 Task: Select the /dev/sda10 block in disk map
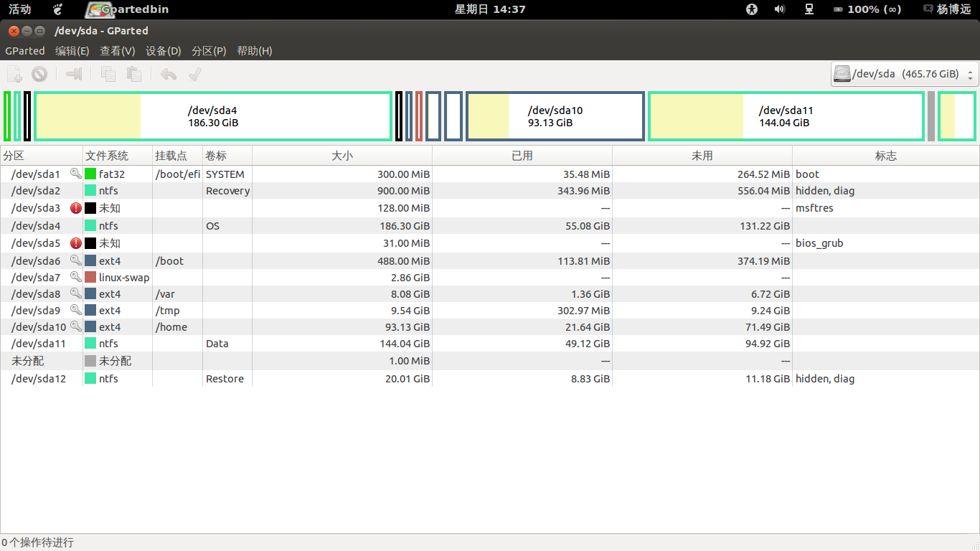click(555, 116)
